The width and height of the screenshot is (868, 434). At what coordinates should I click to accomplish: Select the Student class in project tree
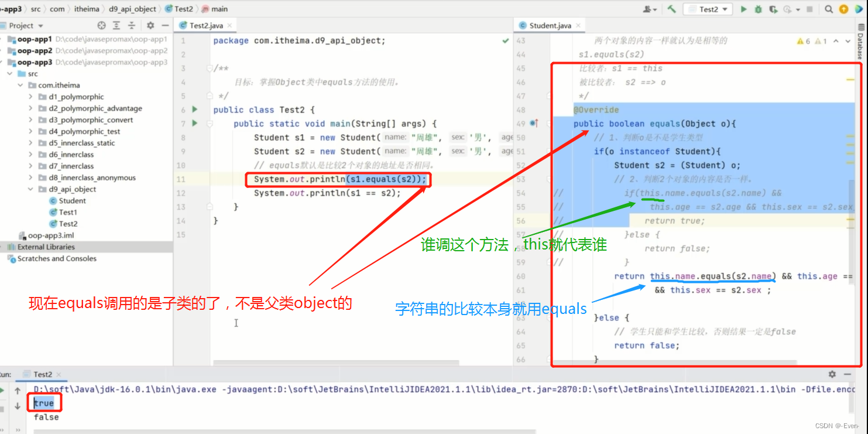tap(68, 201)
